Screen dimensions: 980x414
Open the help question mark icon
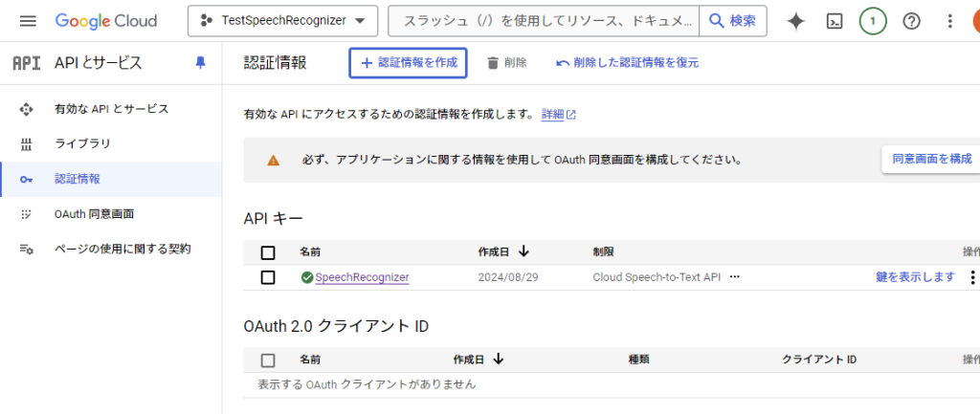(911, 21)
